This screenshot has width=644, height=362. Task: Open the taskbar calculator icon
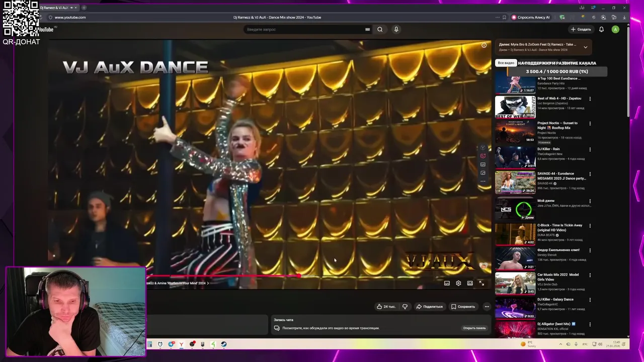[x=149, y=344]
